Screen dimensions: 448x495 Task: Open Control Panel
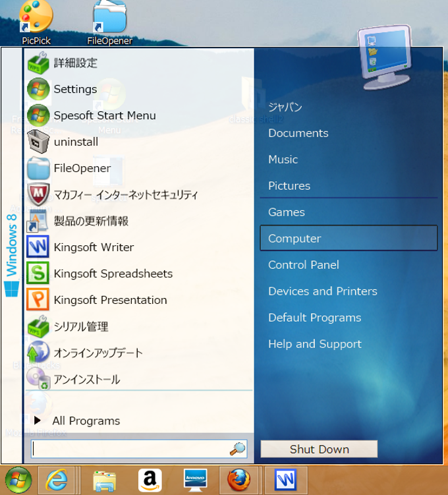304,264
